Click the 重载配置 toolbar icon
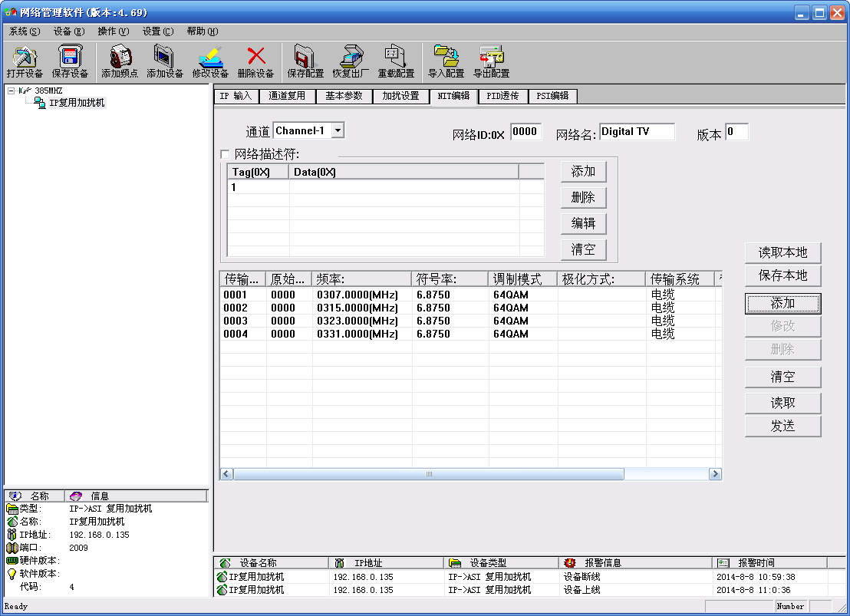Viewport: 850px width, 616px height. point(396,57)
